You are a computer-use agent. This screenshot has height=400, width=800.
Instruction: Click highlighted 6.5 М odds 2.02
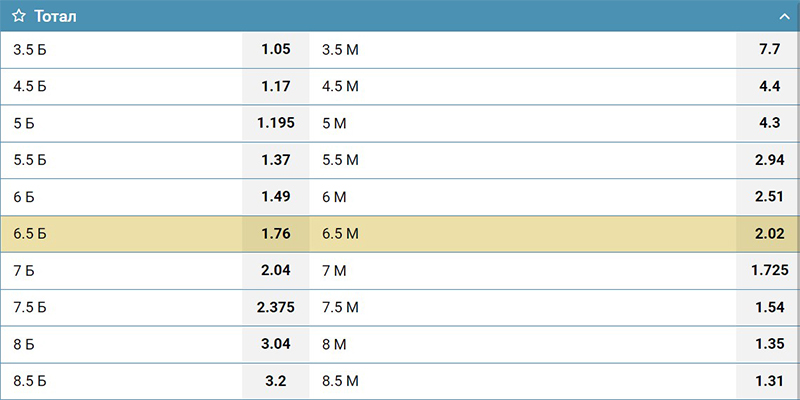point(768,234)
